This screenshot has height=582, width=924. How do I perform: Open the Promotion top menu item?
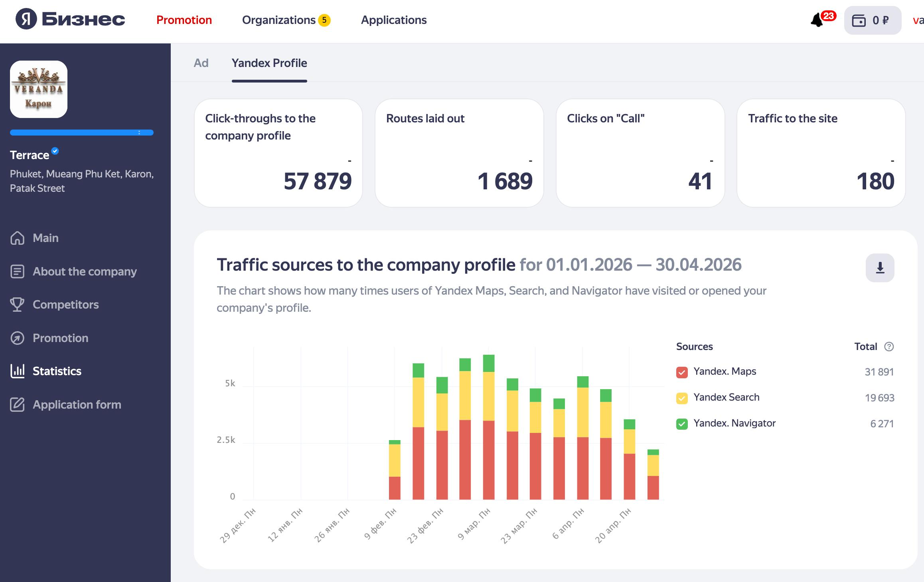coord(184,20)
